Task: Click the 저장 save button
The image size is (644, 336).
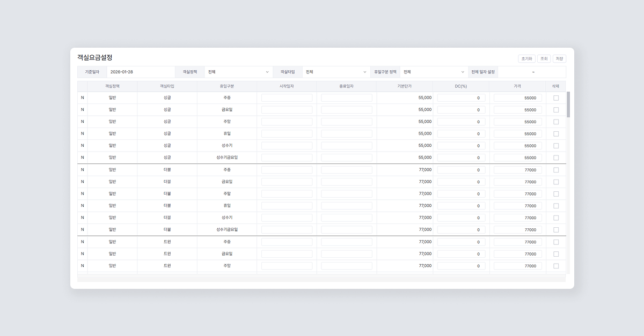Action: pyautogui.click(x=559, y=58)
